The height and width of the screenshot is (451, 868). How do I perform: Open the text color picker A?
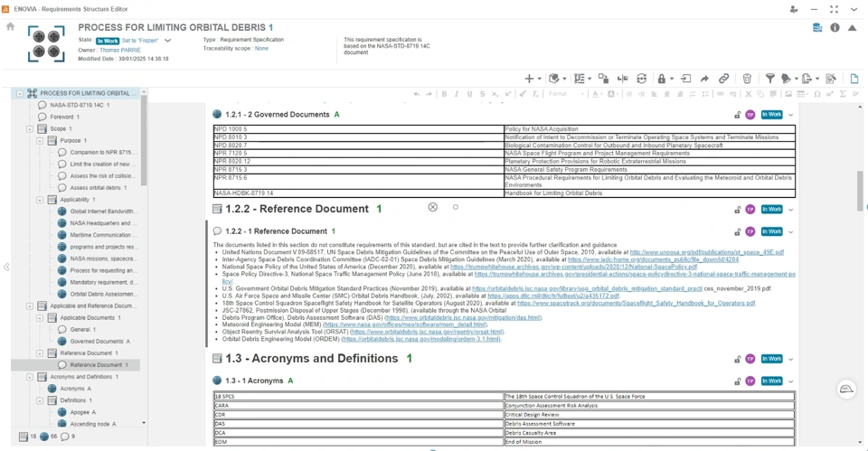(596, 94)
